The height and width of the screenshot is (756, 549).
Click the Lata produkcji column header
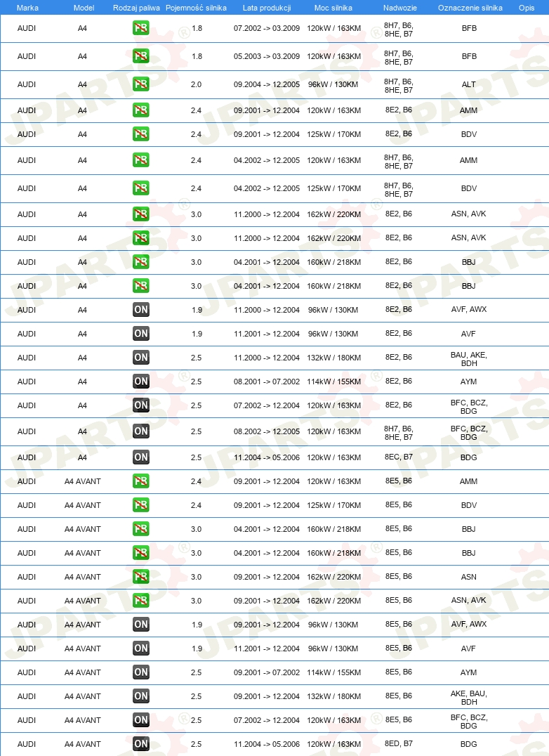click(x=266, y=8)
